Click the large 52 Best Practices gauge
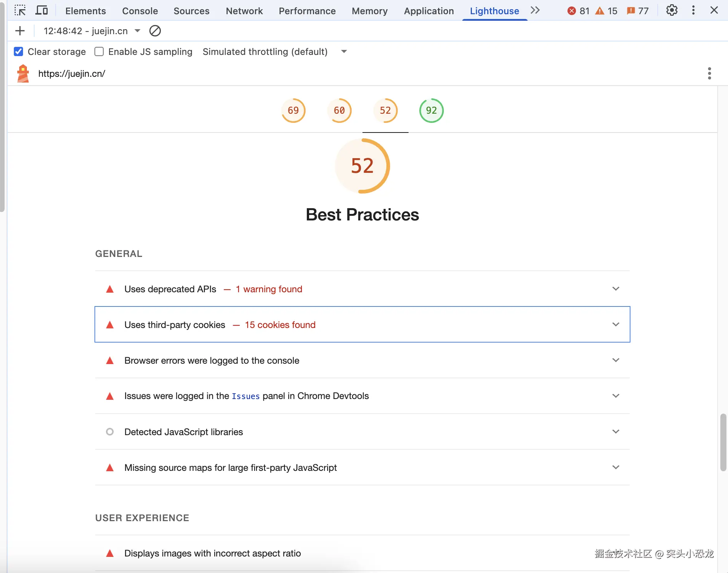The width and height of the screenshot is (728, 573). point(362,166)
